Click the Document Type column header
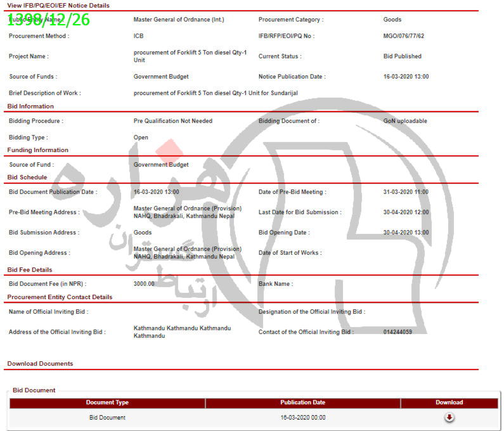The image size is (504, 431). (107, 402)
